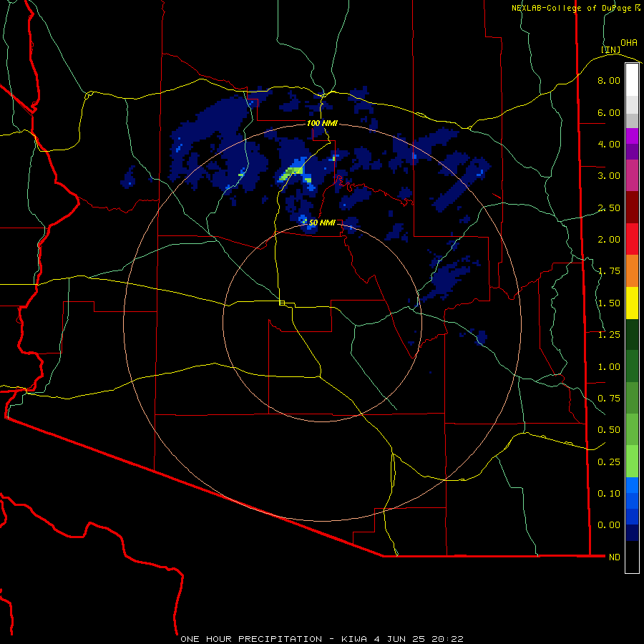Image resolution: width=644 pixels, height=644 pixels.
Task: Click the ND legend label
Action: coord(615,557)
